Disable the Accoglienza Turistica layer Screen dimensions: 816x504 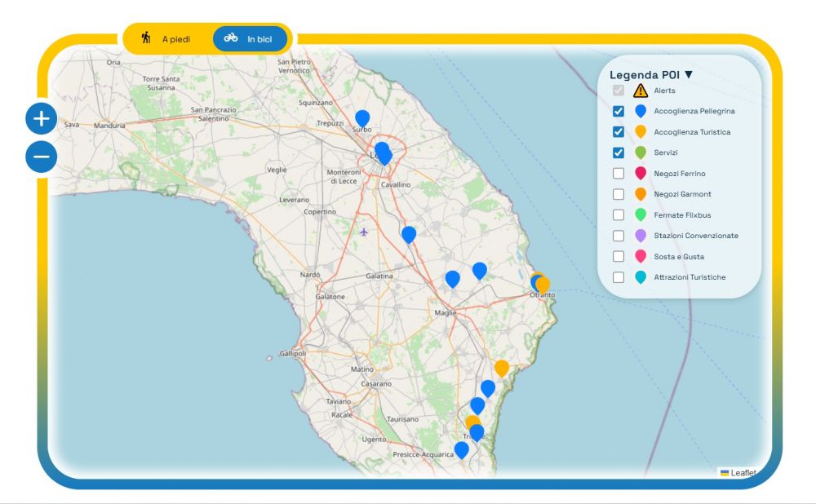click(619, 132)
